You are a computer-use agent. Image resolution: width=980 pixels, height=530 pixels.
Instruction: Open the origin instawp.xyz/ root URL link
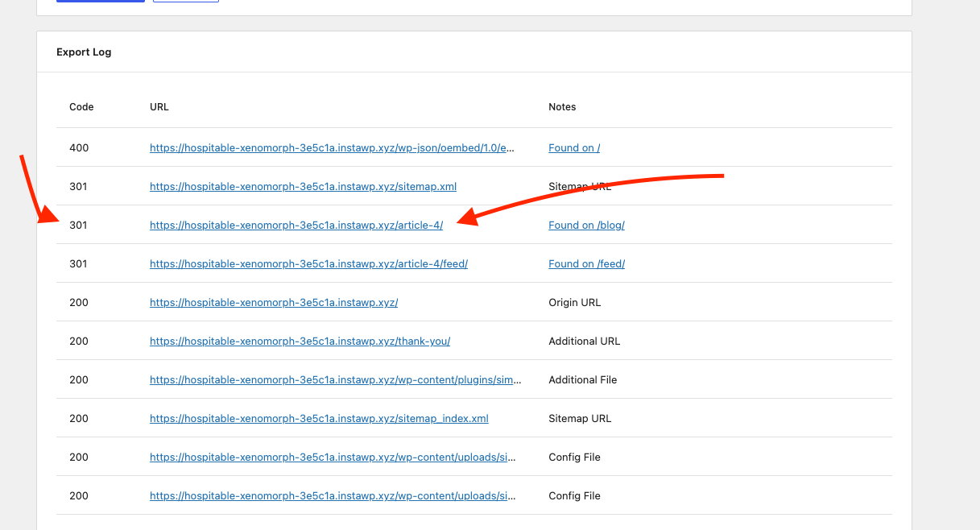274,302
